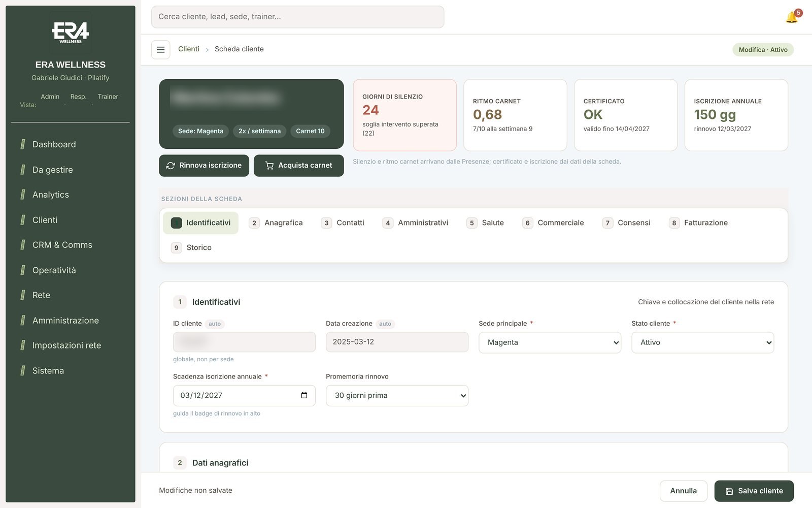Click the Ritmo carnet card

click(515, 115)
